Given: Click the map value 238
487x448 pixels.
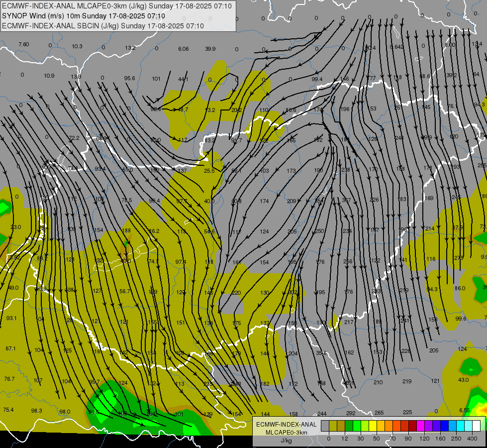Looking at the screenshot, I should 345,170.
